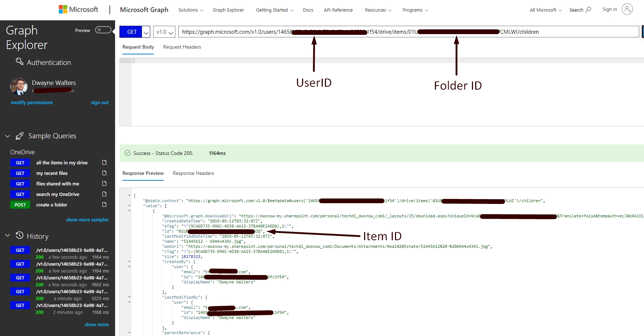Click the file name "51445612 - 6944x4341.jpg" value
This screenshot has height=336, width=644.
213,241
